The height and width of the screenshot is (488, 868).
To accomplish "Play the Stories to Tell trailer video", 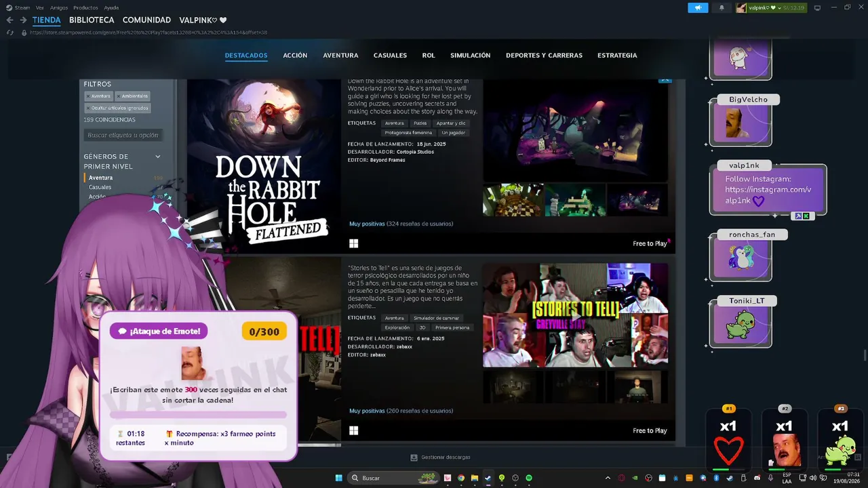I will (575, 315).
